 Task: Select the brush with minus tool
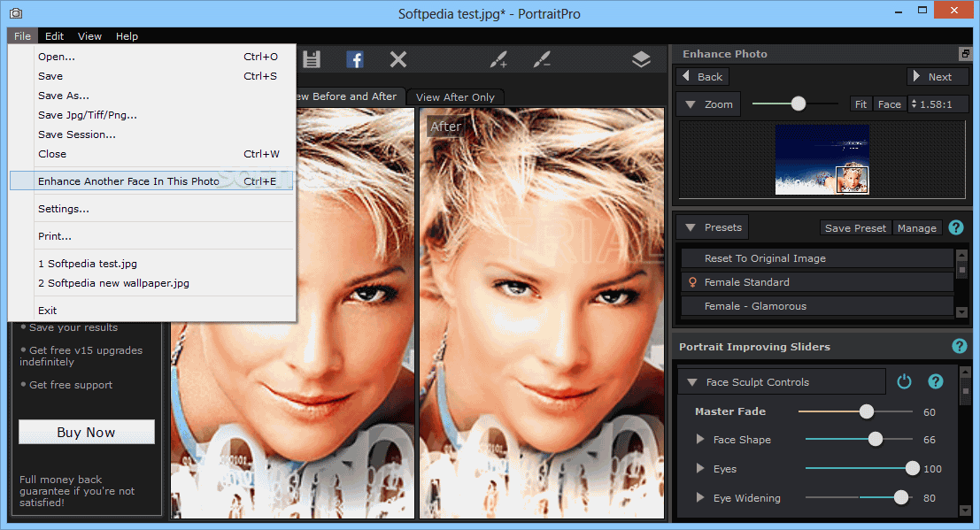tap(542, 59)
